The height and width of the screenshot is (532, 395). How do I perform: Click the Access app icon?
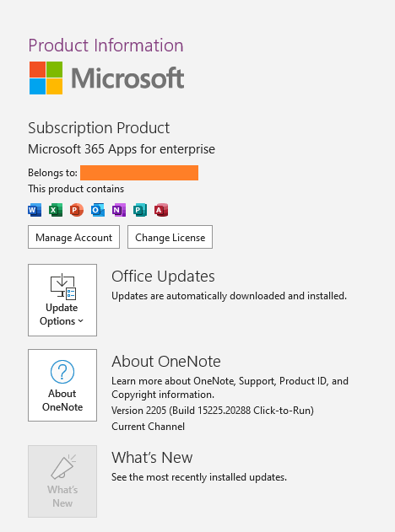[x=161, y=210]
